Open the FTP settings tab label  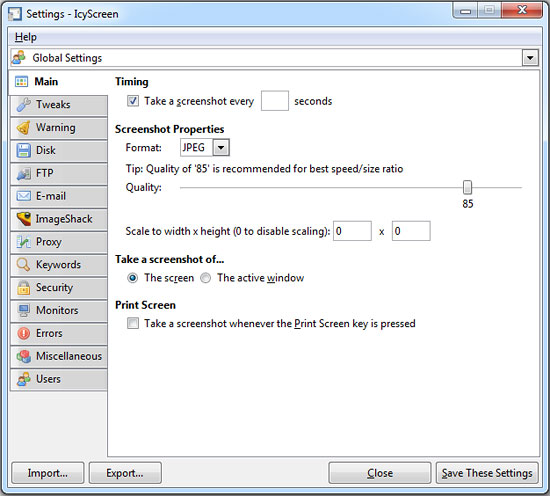pos(45,173)
